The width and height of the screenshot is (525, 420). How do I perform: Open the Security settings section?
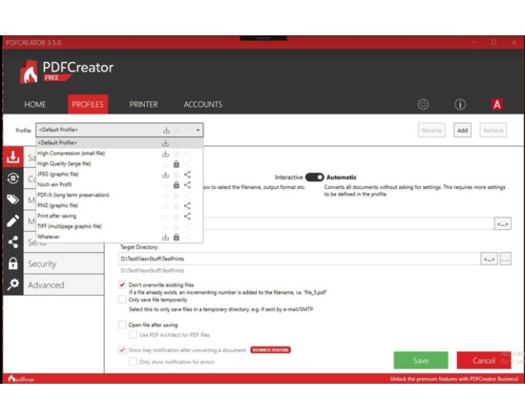point(64,263)
